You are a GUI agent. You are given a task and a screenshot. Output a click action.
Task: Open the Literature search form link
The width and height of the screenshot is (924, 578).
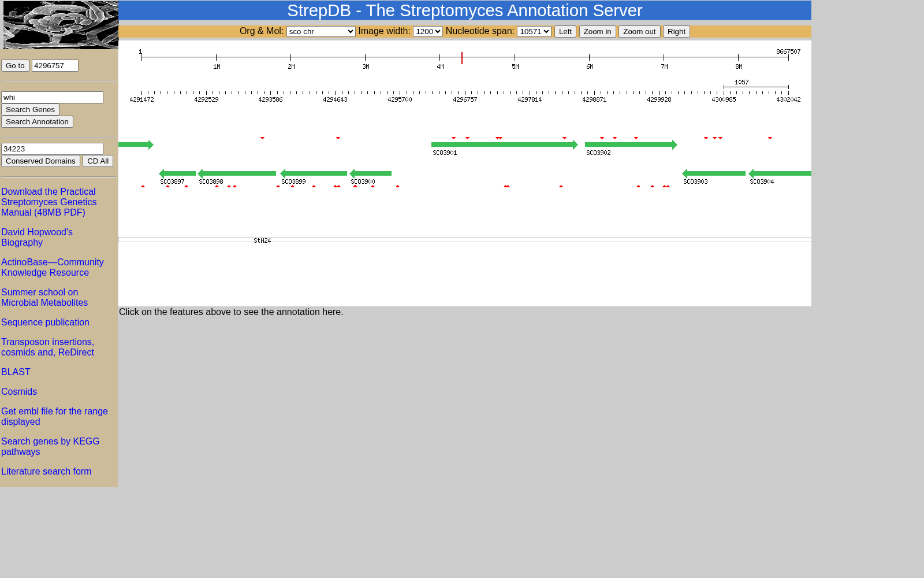[46, 471]
